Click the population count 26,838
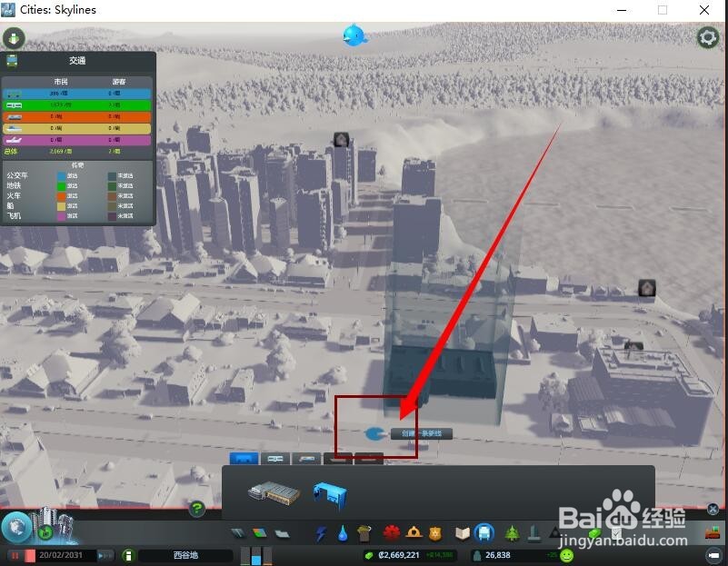728x566 pixels. tap(497, 555)
